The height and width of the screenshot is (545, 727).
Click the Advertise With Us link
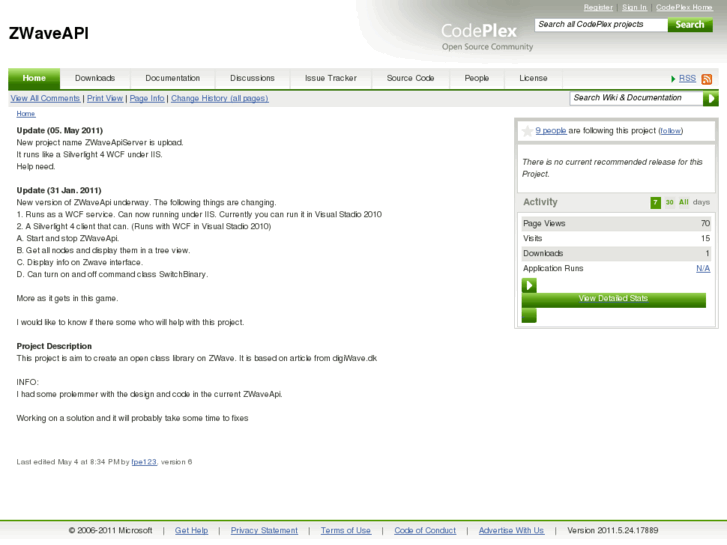tap(511, 531)
